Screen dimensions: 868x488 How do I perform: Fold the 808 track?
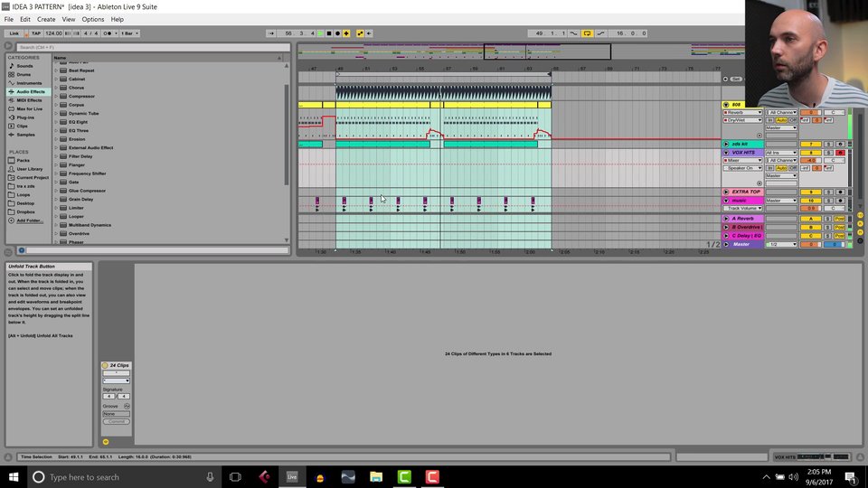coord(726,105)
